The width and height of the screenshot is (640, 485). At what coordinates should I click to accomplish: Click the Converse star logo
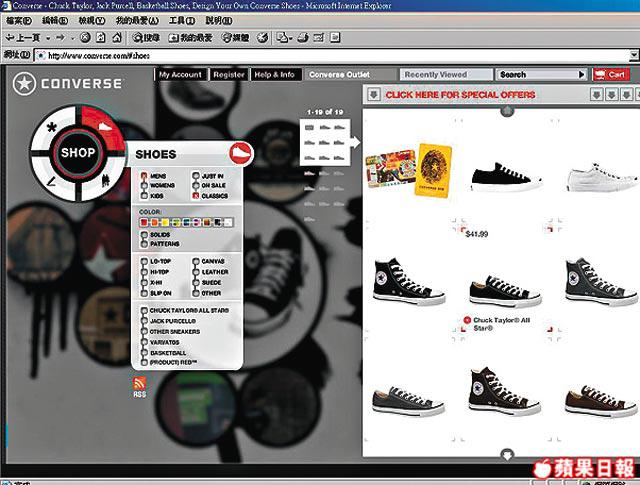24,84
